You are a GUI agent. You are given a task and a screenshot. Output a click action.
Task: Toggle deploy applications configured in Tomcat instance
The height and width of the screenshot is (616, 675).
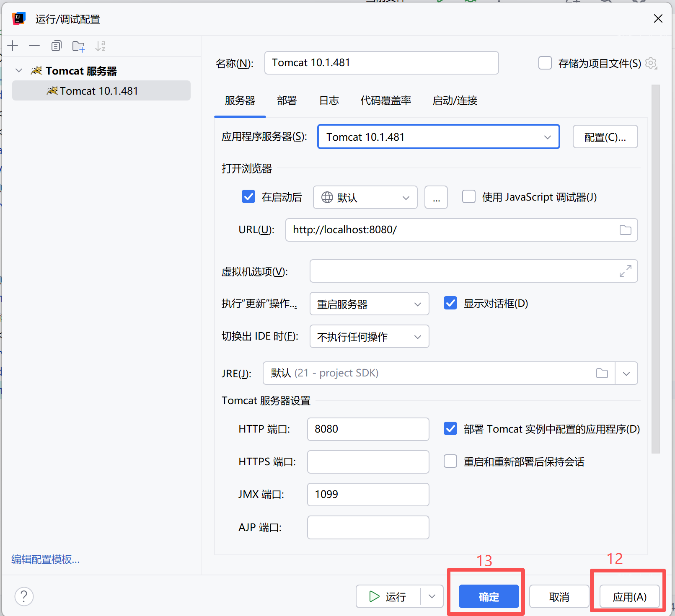(450, 429)
